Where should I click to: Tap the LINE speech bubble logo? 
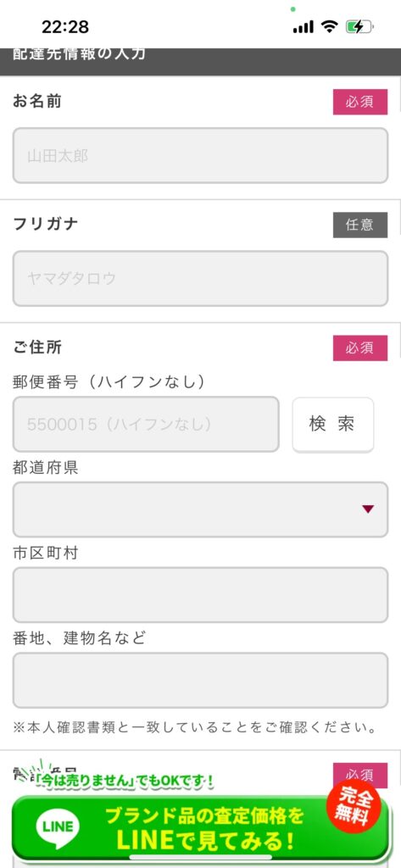[x=58, y=828]
